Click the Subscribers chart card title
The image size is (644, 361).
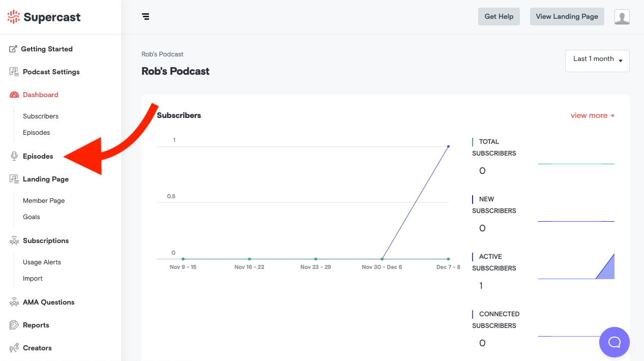(179, 115)
